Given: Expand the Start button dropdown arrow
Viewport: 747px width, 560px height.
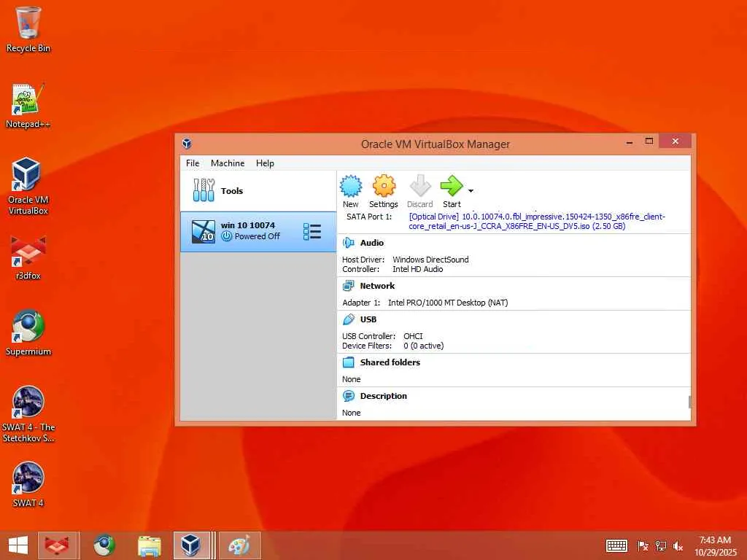Looking at the screenshot, I should click(471, 191).
